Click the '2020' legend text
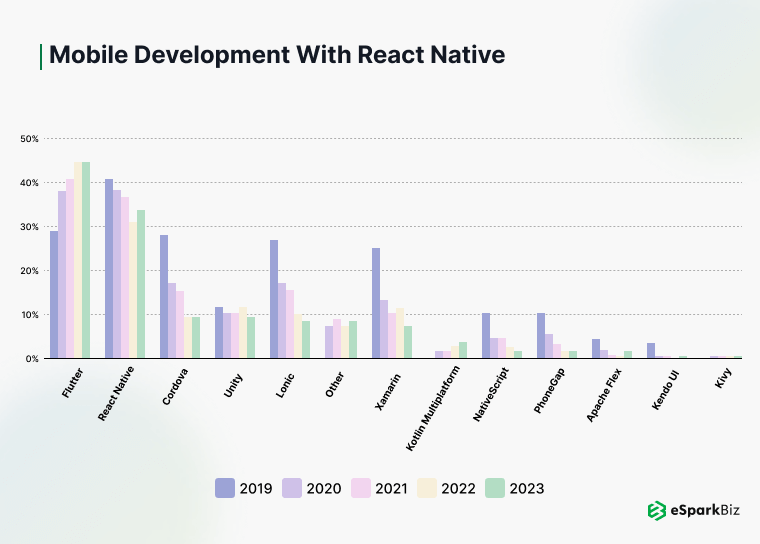The height and width of the screenshot is (544, 760). (x=324, y=488)
